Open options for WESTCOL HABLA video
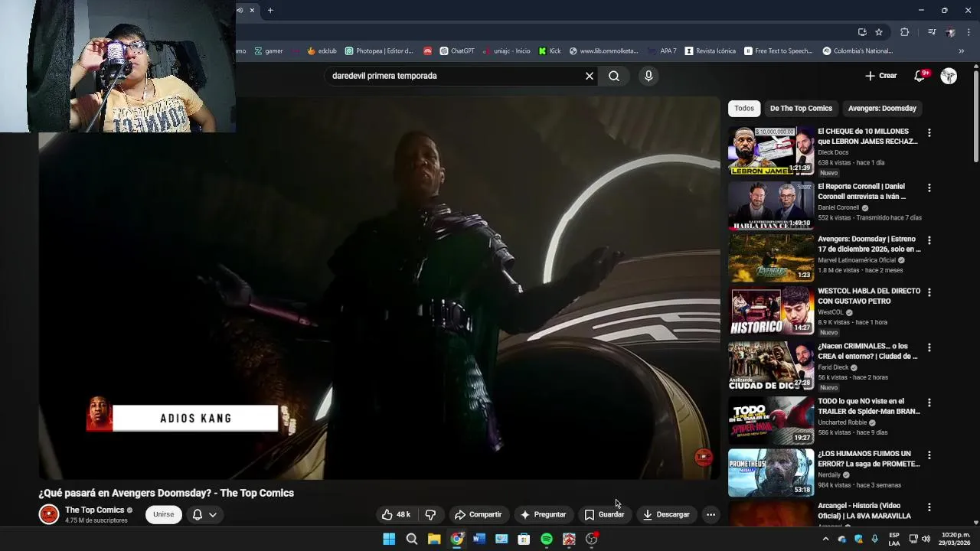The width and height of the screenshot is (980, 551). point(929,292)
